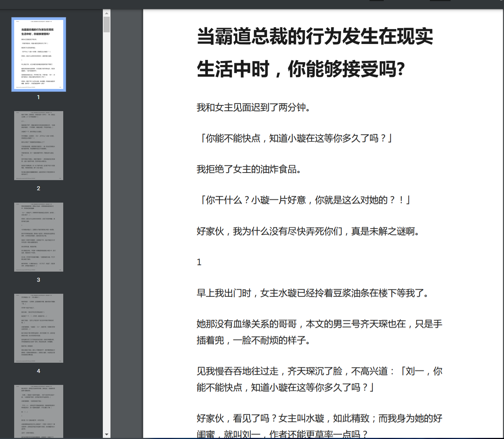The height and width of the screenshot is (439, 504).
Task: Click page number label '4' under thumbnail
Action: click(x=39, y=371)
